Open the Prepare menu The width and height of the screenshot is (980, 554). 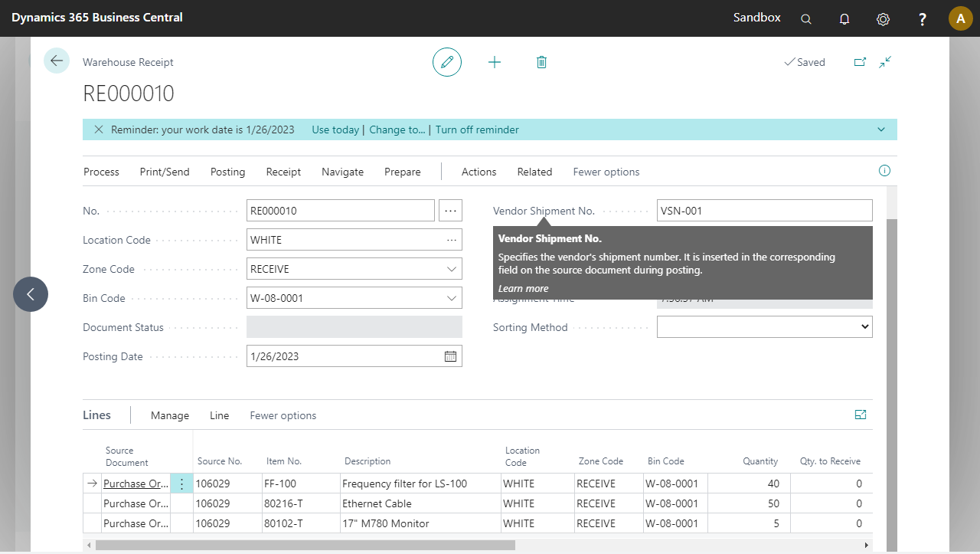pos(403,172)
